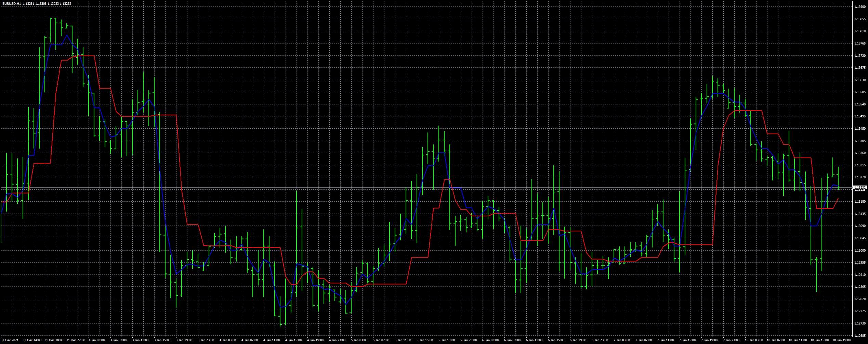This screenshot has height=344, width=868.
Task: Click the 5 Jan 03:00 time label
Action: [x=359, y=340]
